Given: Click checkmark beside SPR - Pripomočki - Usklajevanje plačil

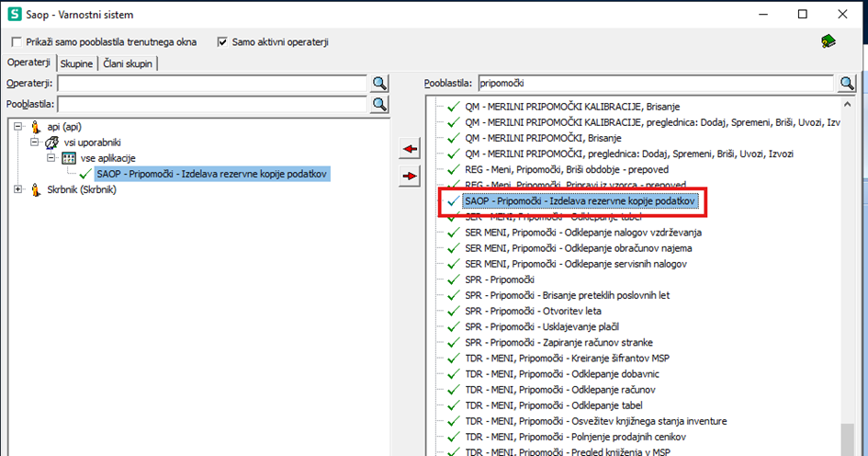Looking at the screenshot, I should click(x=454, y=327).
